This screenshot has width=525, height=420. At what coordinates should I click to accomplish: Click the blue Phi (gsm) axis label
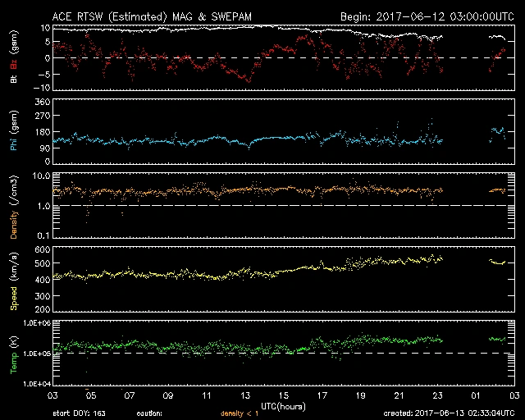(x=16, y=135)
